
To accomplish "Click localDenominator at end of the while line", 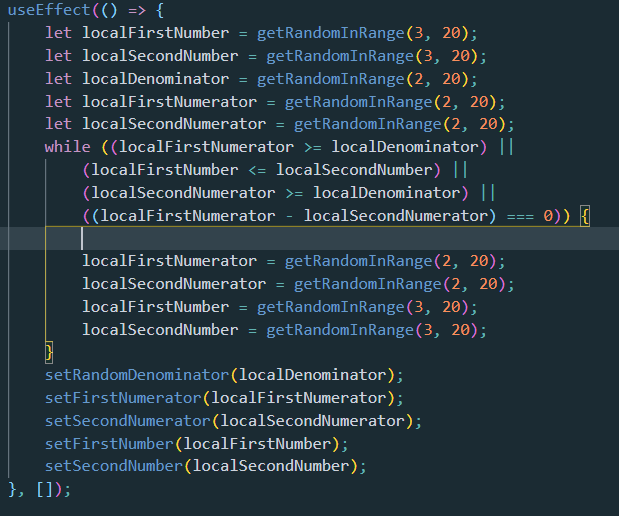I will [405, 147].
